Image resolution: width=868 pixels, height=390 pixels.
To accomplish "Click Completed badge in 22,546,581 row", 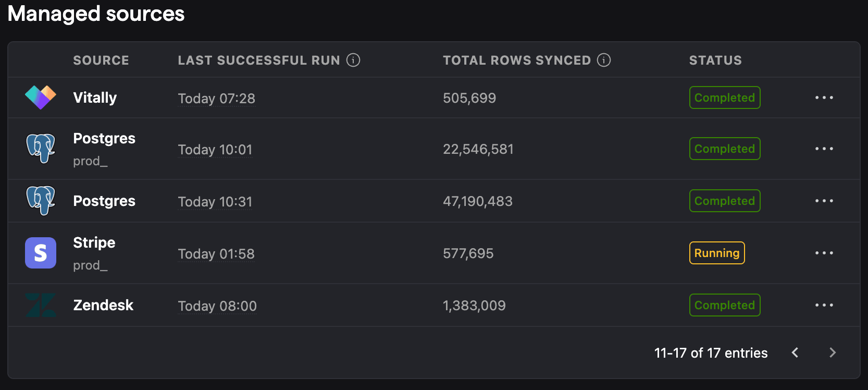I will pos(725,149).
